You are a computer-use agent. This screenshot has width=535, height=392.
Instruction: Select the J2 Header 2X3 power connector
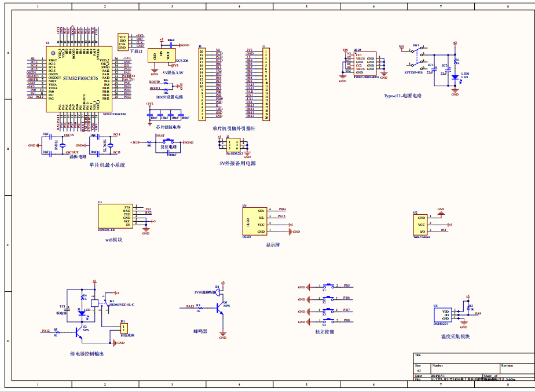pos(233,145)
